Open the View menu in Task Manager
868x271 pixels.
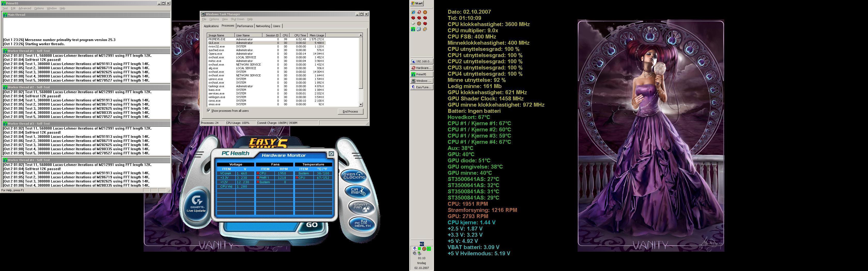(225, 19)
